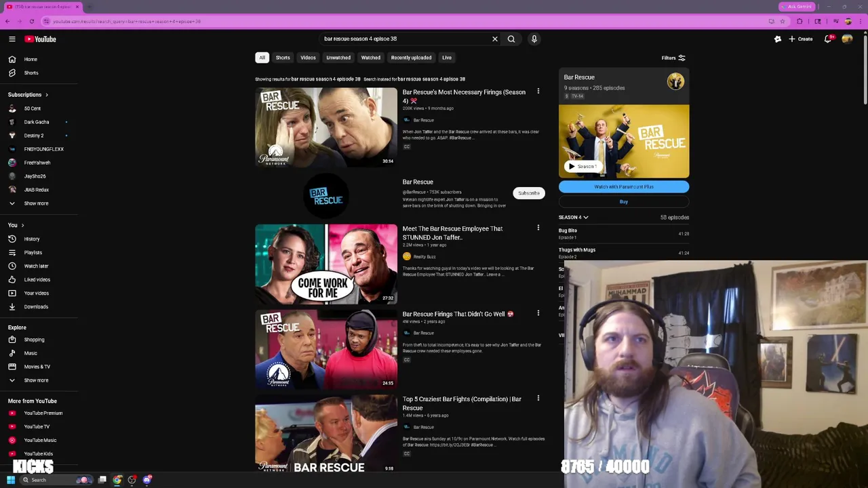The image size is (868, 488).
Task: Open options for Firings That Didn't Go Well
Action: click(538, 313)
